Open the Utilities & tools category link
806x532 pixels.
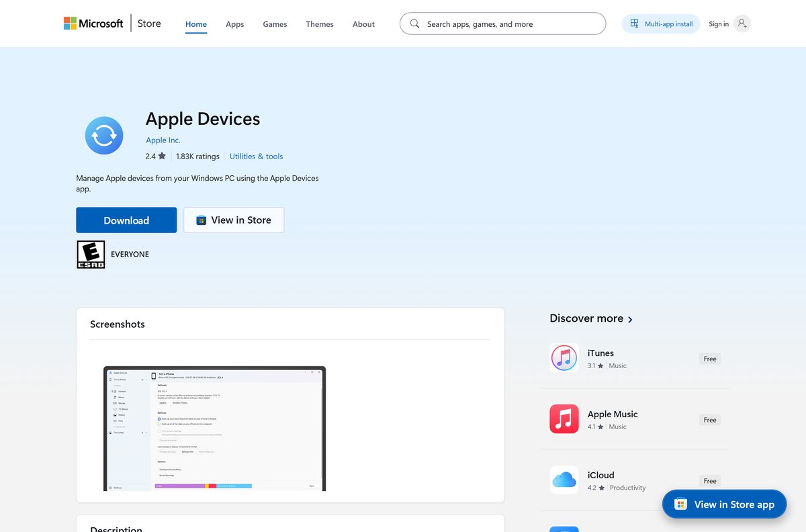pos(256,157)
